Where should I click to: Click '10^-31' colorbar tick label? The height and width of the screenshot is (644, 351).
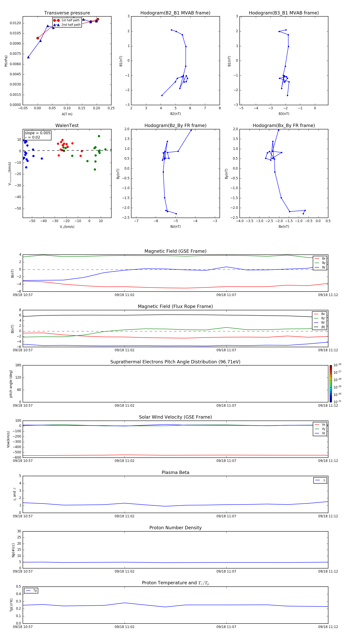pyautogui.click(x=337, y=402)
